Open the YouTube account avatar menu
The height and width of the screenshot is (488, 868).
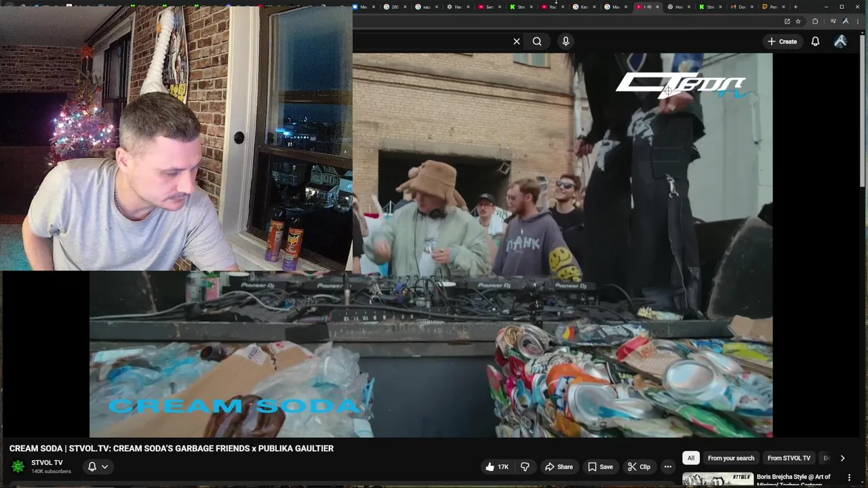tap(840, 41)
